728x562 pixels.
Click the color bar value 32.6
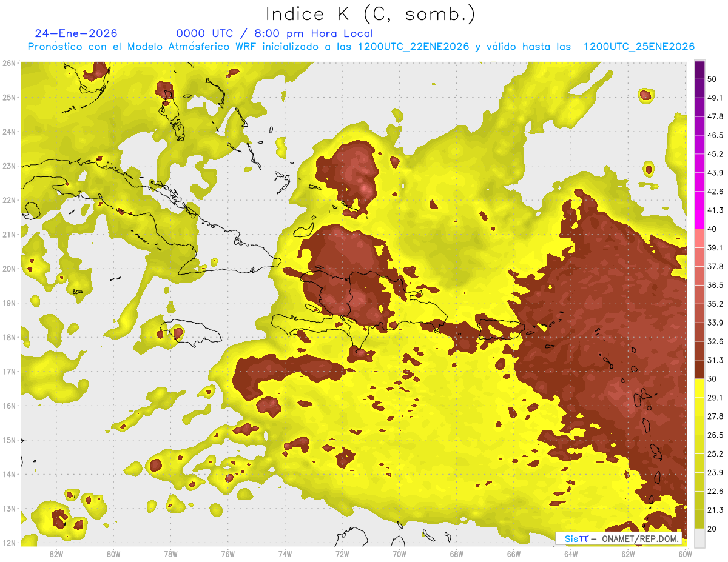pyautogui.click(x=715, y=341)
